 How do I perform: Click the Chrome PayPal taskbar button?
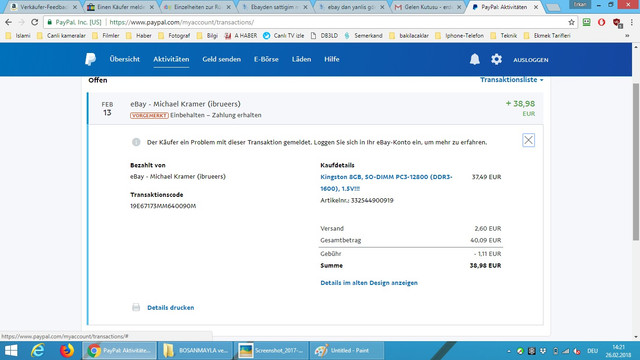(x=120, y=351)
